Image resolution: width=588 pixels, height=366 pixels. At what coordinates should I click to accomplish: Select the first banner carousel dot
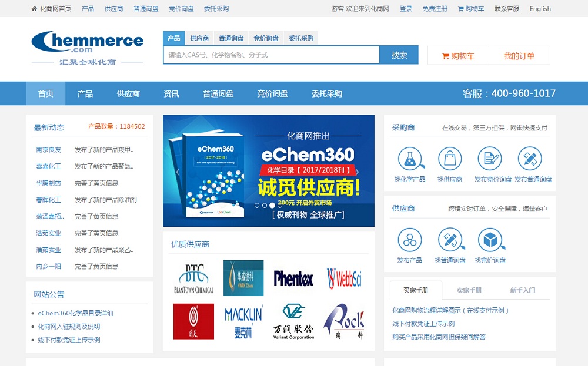(x=257, y=205)
